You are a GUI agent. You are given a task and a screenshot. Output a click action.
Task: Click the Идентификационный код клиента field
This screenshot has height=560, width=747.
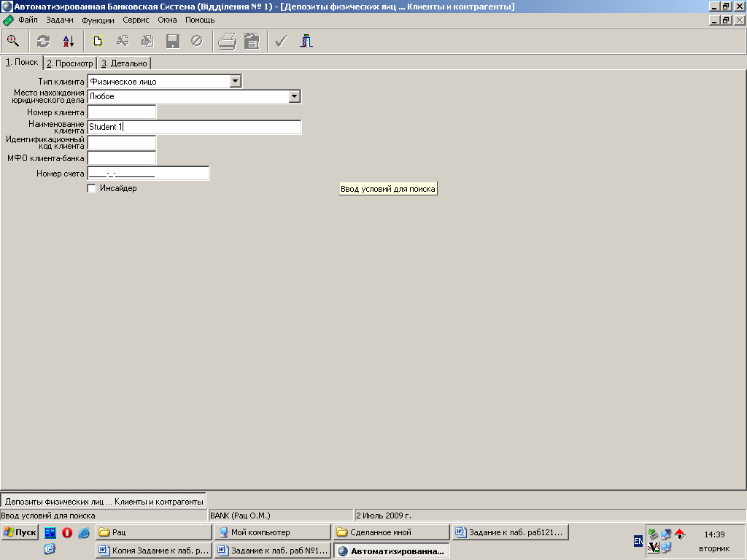[x=122, y=142]
